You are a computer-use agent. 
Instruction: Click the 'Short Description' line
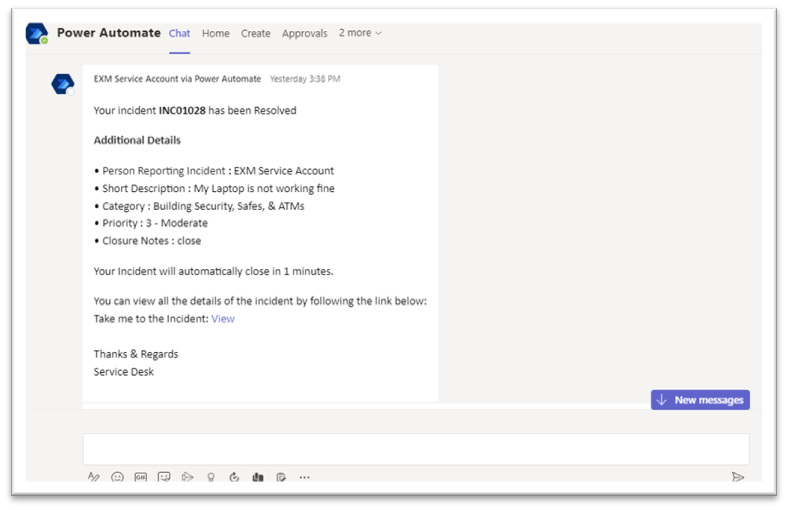(x=215, y=188)
